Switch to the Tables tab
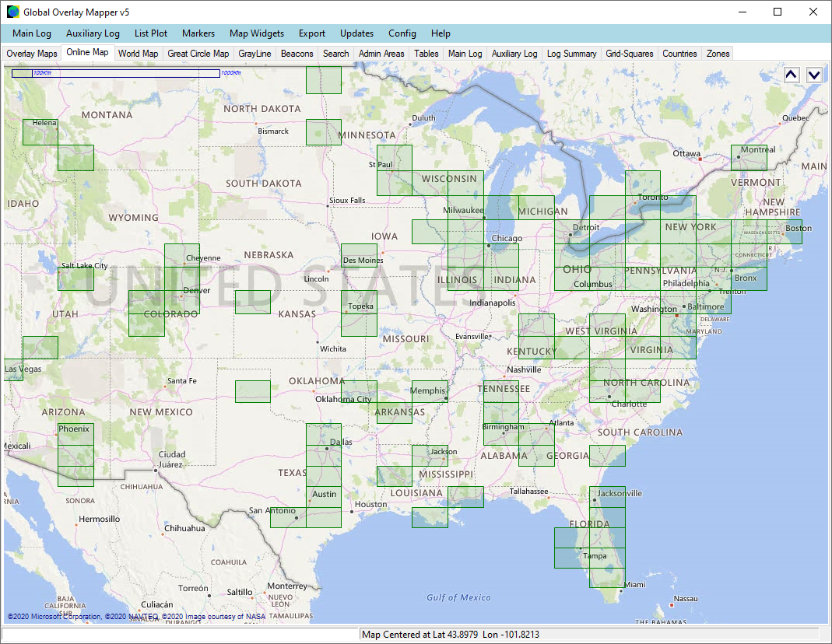The image size is (832, 644). [426, 54]
